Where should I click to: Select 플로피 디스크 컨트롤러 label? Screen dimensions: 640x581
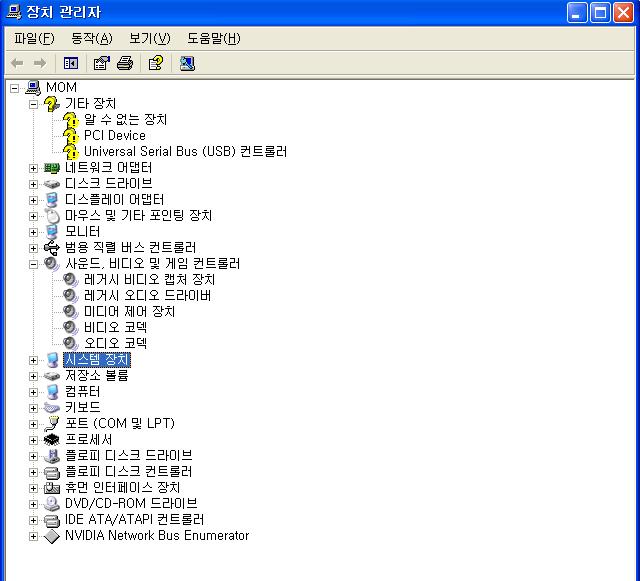tap(129, 472)
